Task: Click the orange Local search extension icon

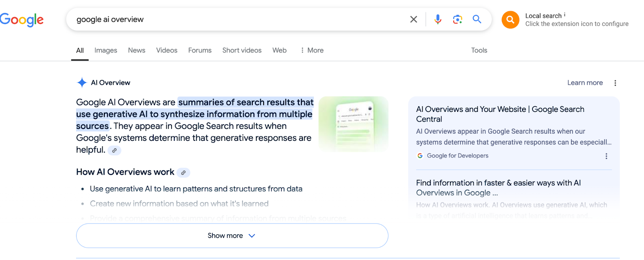Action: tap(510, 20)
